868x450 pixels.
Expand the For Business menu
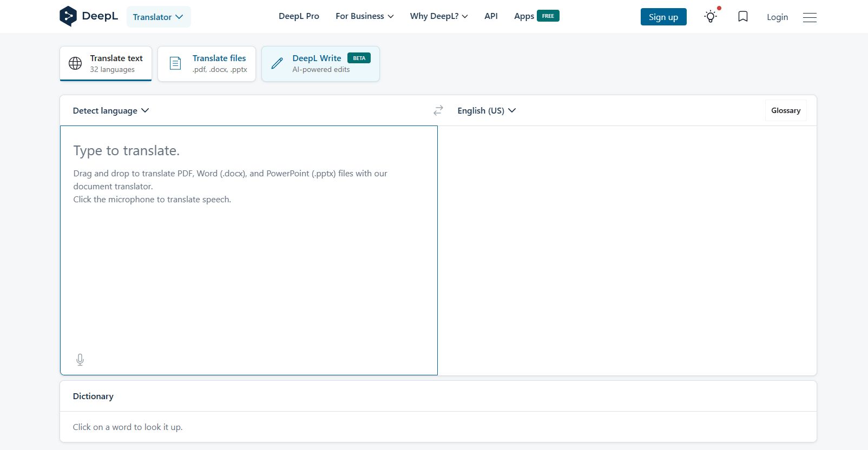[x=365, y=16]
